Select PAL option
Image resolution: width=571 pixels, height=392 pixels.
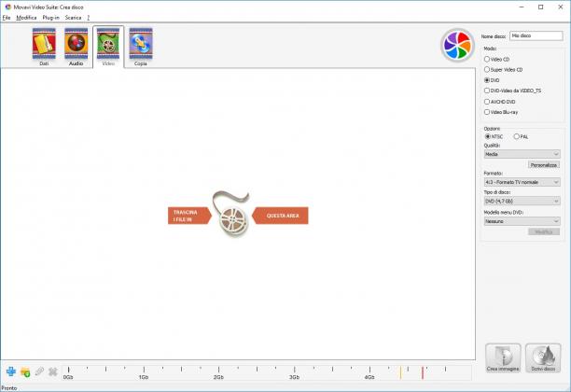pos(521,136)
